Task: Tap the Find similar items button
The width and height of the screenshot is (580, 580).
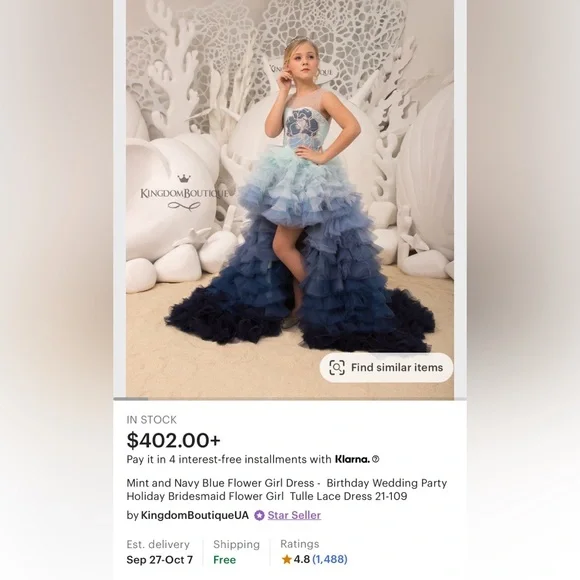Action: pos(386,368)
